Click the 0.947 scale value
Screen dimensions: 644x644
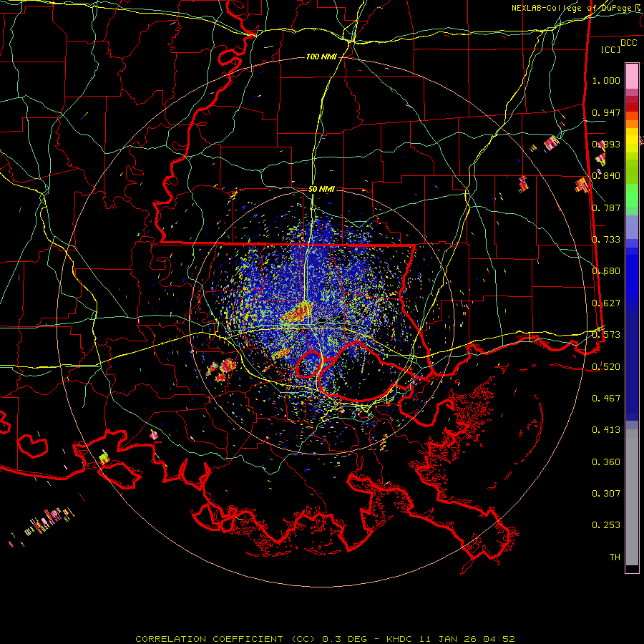pyautogui.click(x=606, y=112)
